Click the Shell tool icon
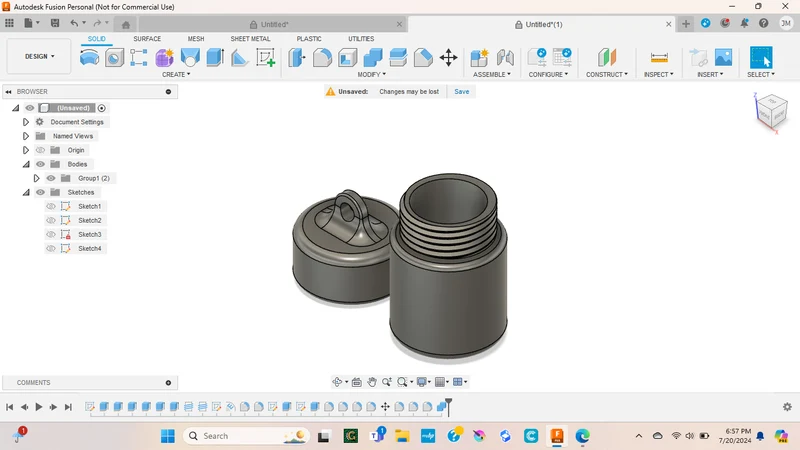The image size is (800, 450). click(347, 58)
